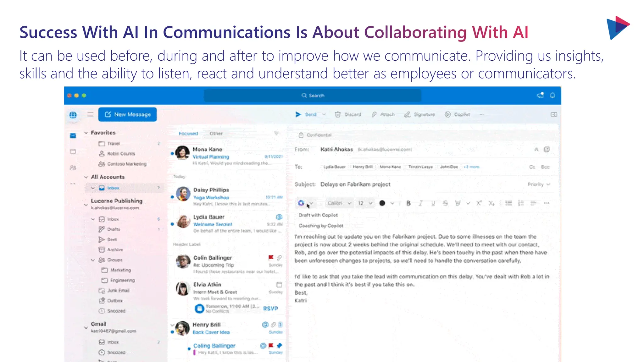Choose Coaching by Copilot

(x=321, y=226)
